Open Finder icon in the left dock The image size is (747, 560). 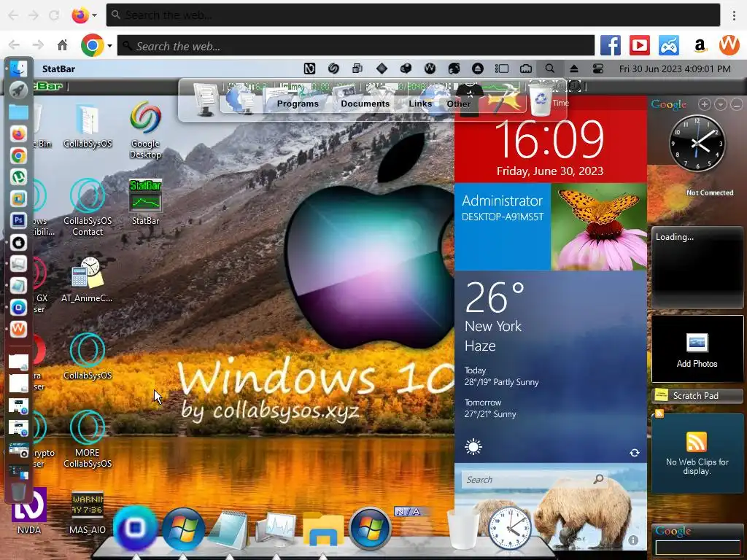pyautogui.click(x=18, y=69)
